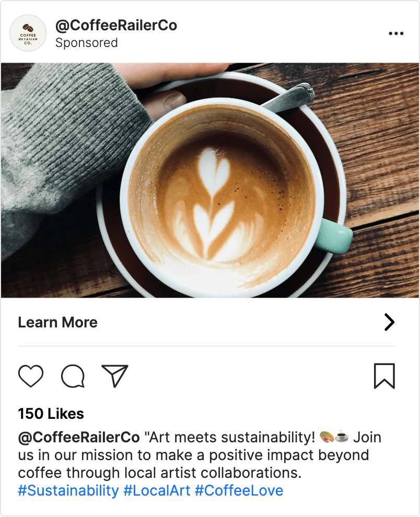View the 150 Likes list

tap(51, 414)
